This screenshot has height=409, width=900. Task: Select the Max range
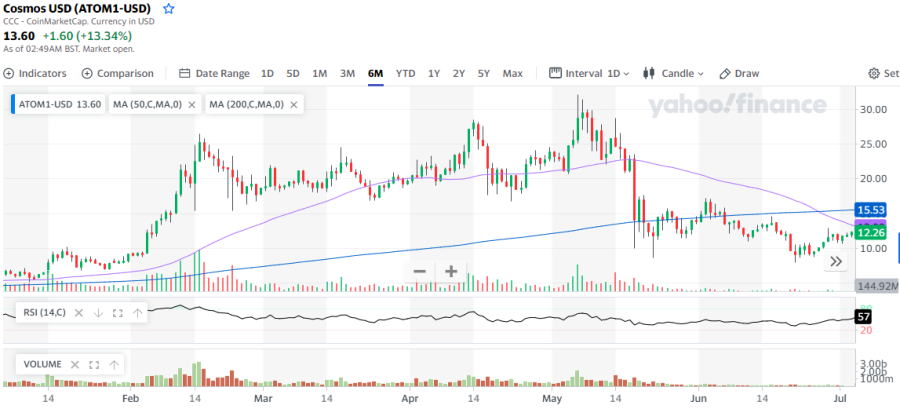pyautogui.click(x=513, y=73)
